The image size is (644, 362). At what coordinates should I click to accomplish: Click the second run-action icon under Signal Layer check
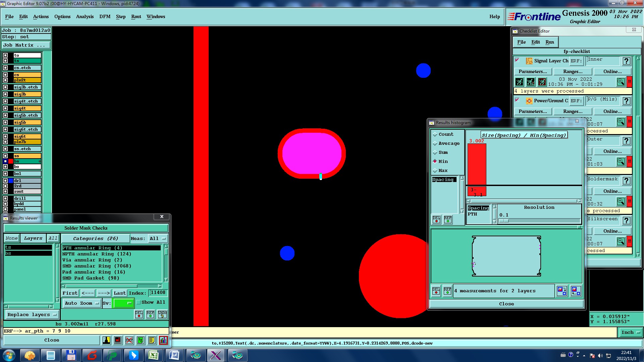[x=531, y=82]
